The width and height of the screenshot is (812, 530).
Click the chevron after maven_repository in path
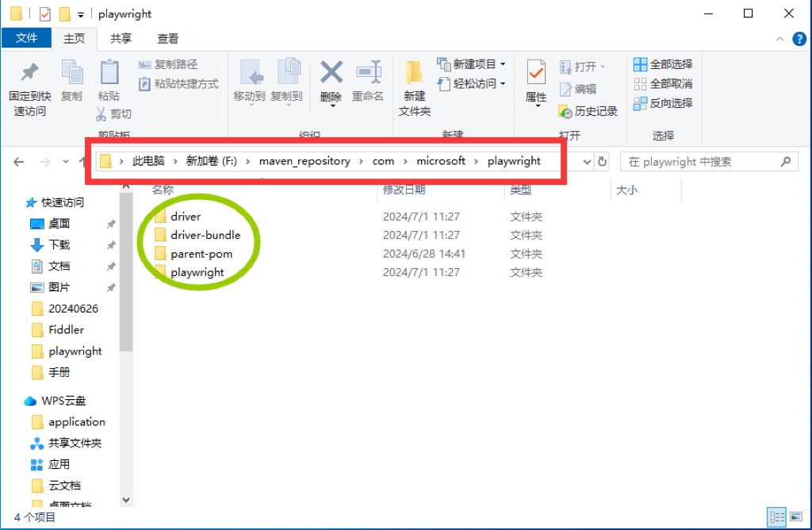tap(361, 161)
